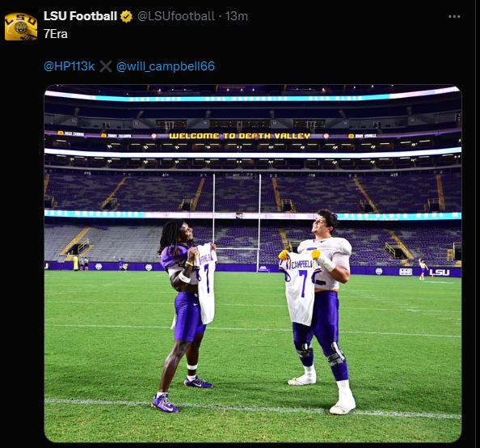Click the @LSUfootball handle

(176, 16)
